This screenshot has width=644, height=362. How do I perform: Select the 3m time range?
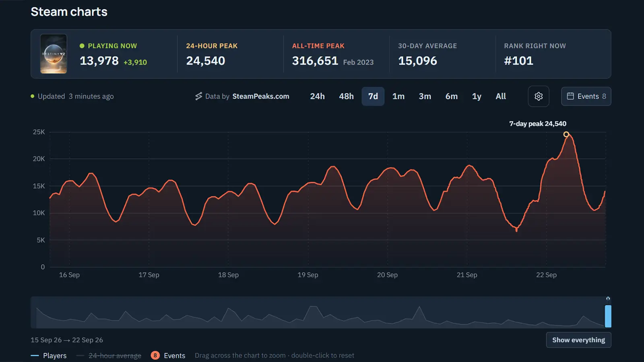[x=425, y=97]
